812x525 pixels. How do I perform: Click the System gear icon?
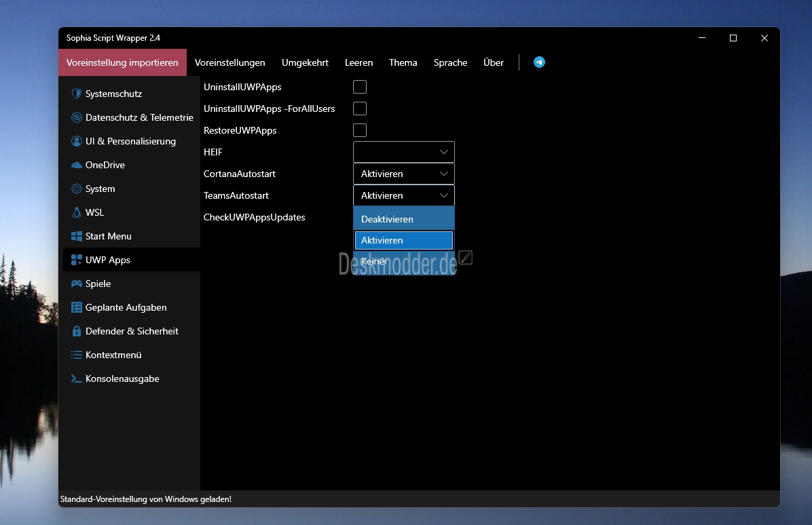77,189
